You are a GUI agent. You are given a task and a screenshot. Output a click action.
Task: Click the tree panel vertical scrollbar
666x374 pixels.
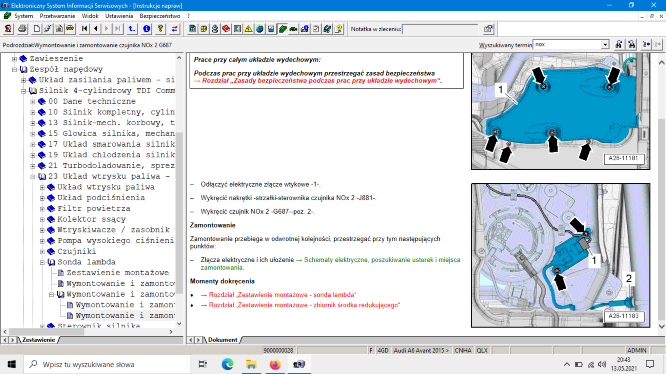tap(179, 190)
